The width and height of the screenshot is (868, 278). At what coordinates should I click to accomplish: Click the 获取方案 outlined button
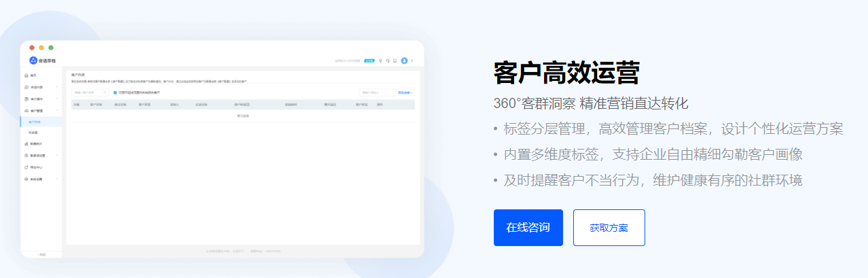coord(609,228)
